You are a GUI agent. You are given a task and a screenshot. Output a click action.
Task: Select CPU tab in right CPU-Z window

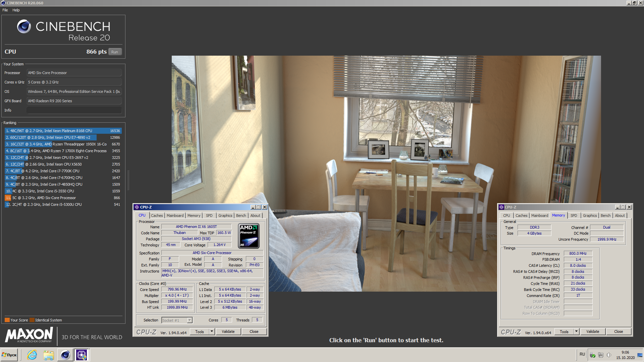coord(506,216)
